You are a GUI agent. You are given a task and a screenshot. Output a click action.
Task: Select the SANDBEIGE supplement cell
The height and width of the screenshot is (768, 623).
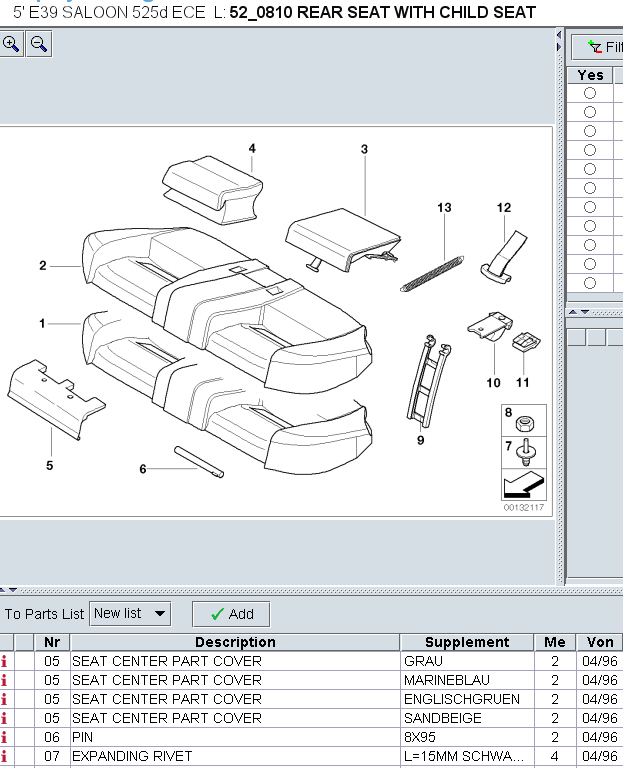point(467,719)
